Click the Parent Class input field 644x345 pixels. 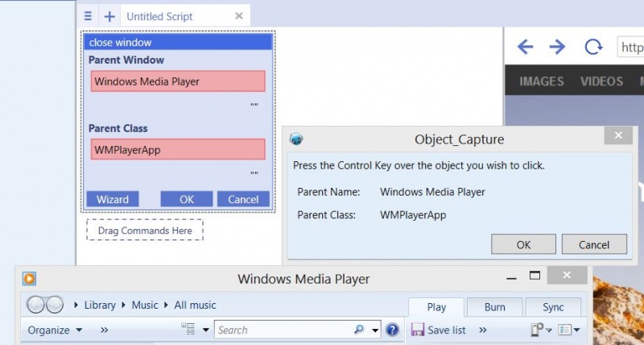coord(178,149)
